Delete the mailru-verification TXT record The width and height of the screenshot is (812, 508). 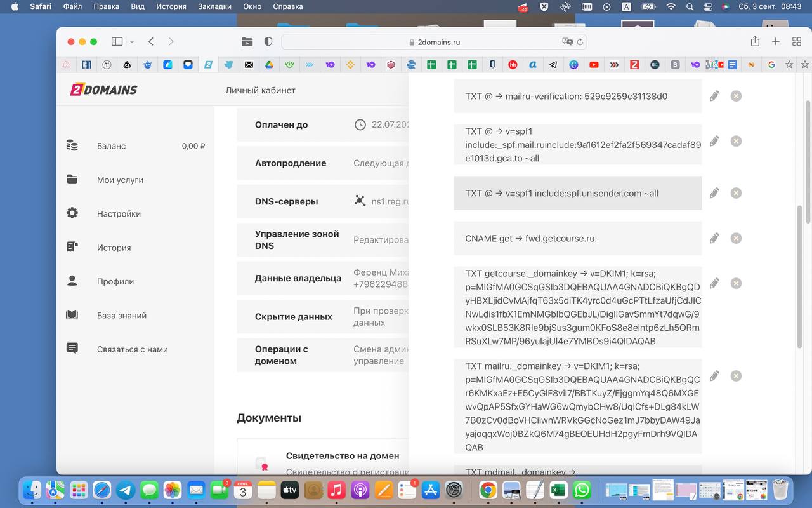click(736, 96)
